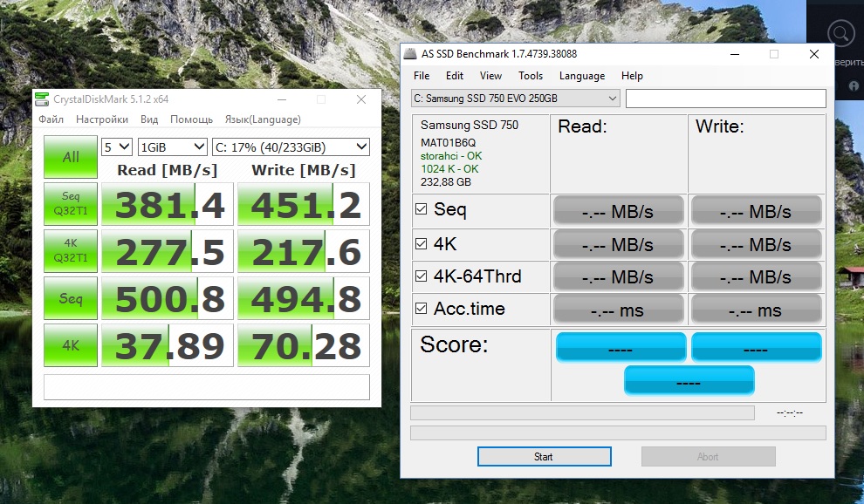Open the Настройки menu

coord(102,119)
